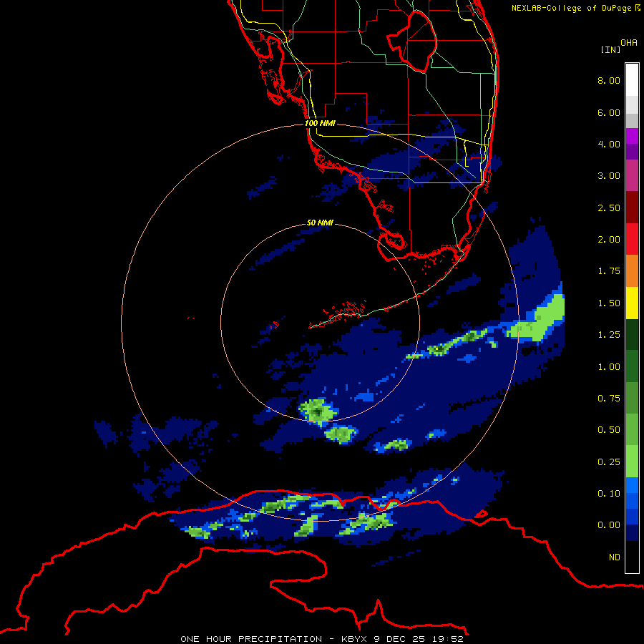Click the 0.50 legend value

point(609,430)
